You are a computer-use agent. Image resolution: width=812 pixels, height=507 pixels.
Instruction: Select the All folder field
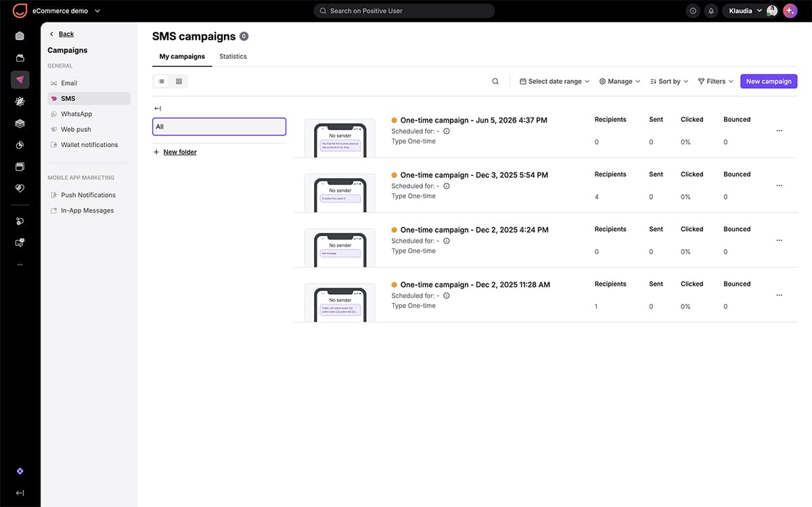[219, 127]
